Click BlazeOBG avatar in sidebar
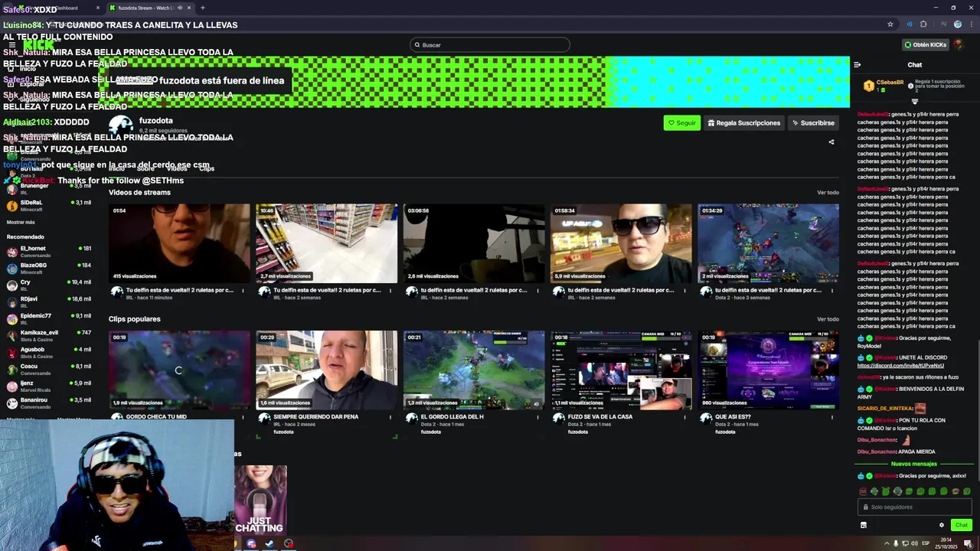The image size is (980, 551). coord(12,269)
